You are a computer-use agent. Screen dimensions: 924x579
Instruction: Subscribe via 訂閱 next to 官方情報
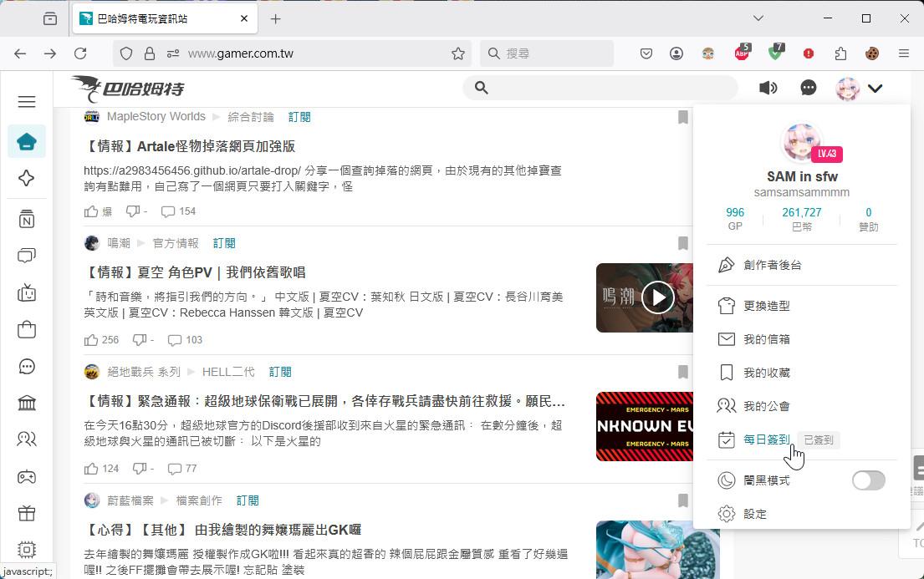coord(224,243)
